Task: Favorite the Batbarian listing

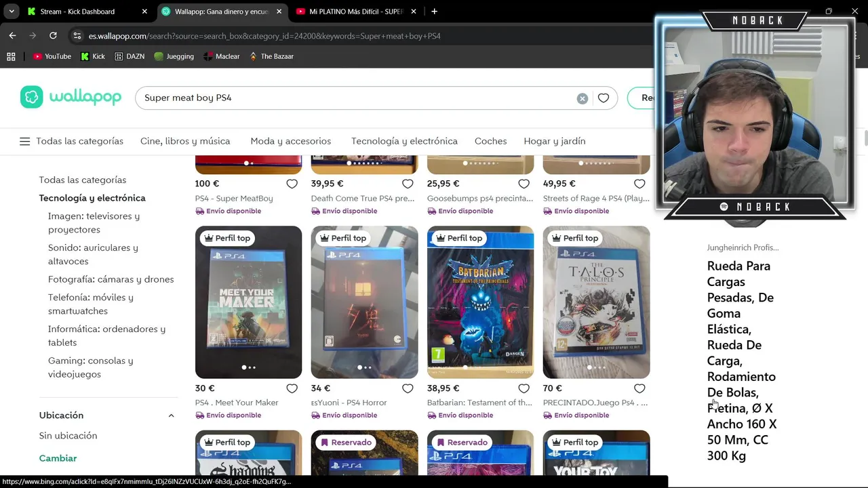Action: pos(524,388)
